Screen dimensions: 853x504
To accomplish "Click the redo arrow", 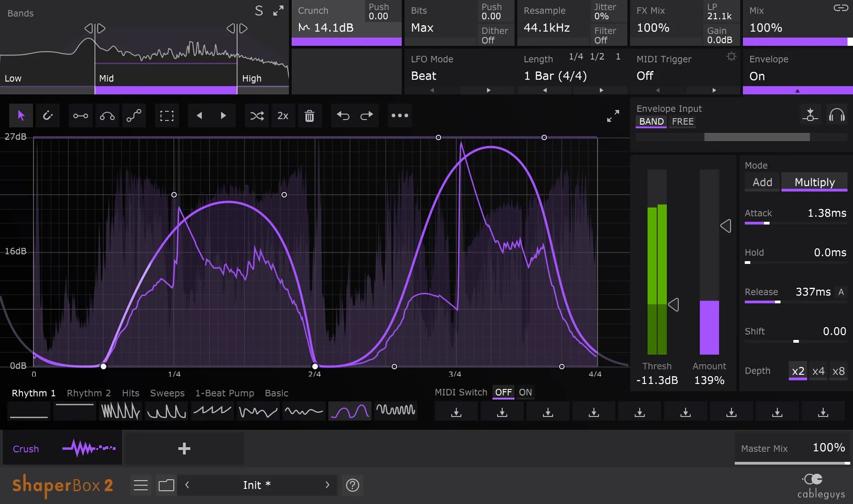I will (x=367, y=115).
